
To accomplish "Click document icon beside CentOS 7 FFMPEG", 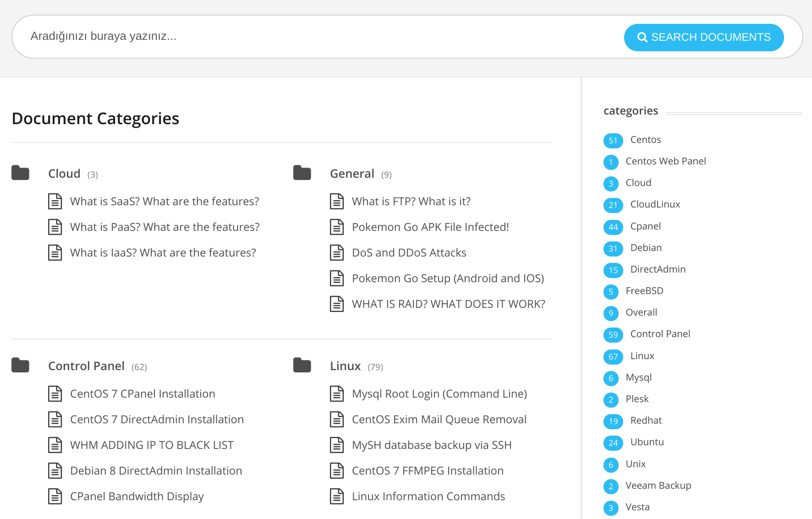I will (x=337, y=470).
